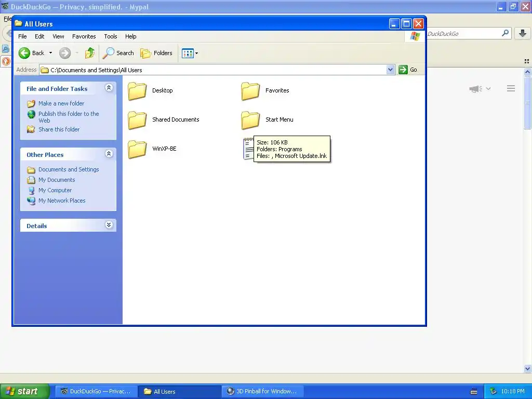The height and width of the screenshot is (399, 532).
Task: Click the Mypal DuckDuckGo search box
Action: [x=463, y=34]
